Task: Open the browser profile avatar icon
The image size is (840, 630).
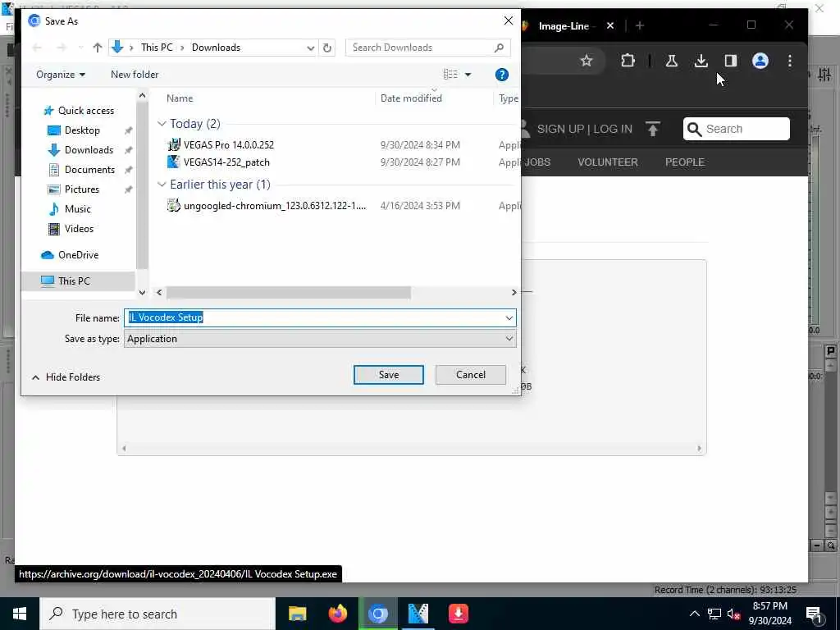Action: click(x=760, y=61)
